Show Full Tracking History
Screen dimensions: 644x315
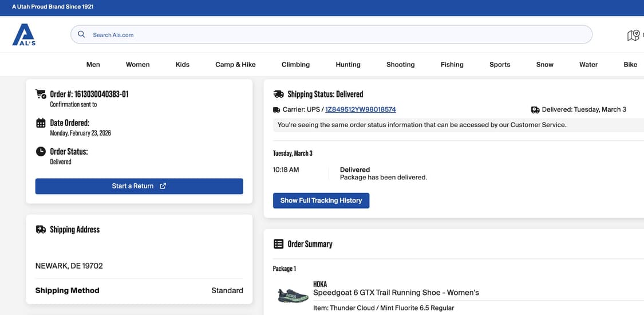[321, 200]
